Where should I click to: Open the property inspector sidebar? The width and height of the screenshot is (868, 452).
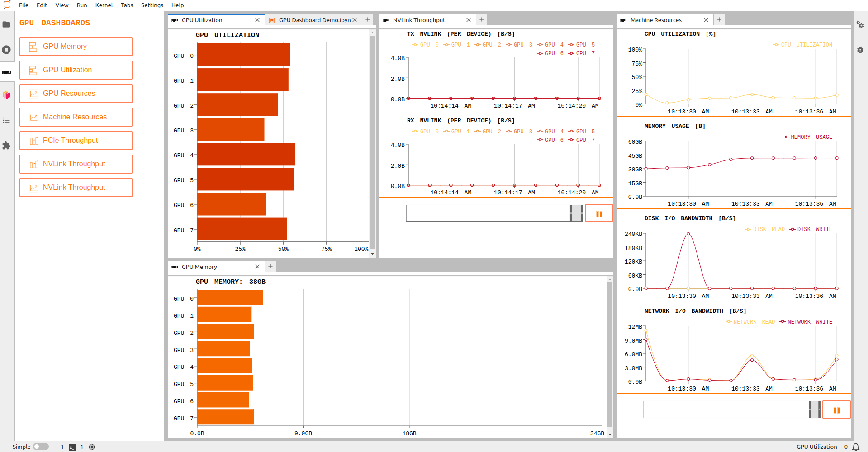click(x=860, y=25)
